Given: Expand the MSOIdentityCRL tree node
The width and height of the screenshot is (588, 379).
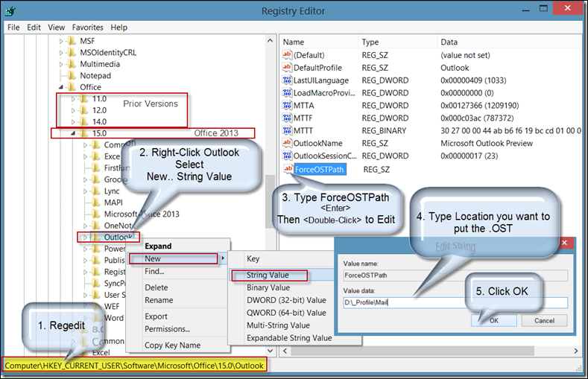Looking at the screenshot, I should tap(61, 53).
